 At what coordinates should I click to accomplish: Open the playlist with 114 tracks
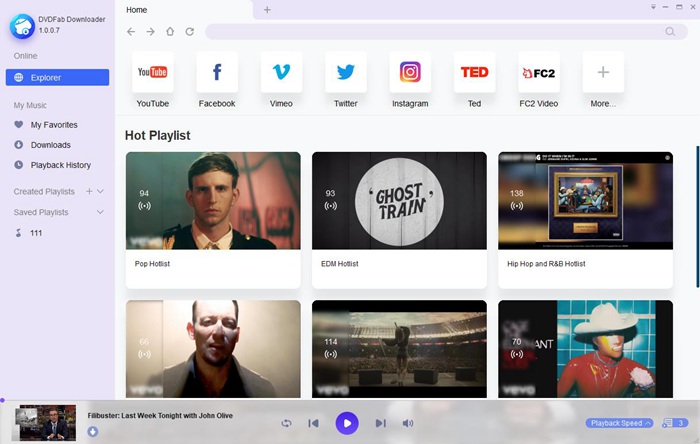tap(399, 349)
